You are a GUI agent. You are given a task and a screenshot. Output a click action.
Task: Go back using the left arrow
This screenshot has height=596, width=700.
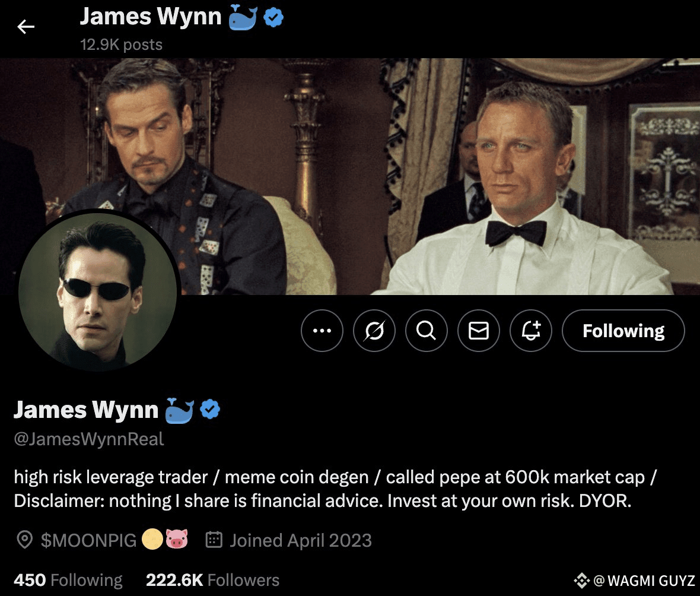[x=26, y=27]
